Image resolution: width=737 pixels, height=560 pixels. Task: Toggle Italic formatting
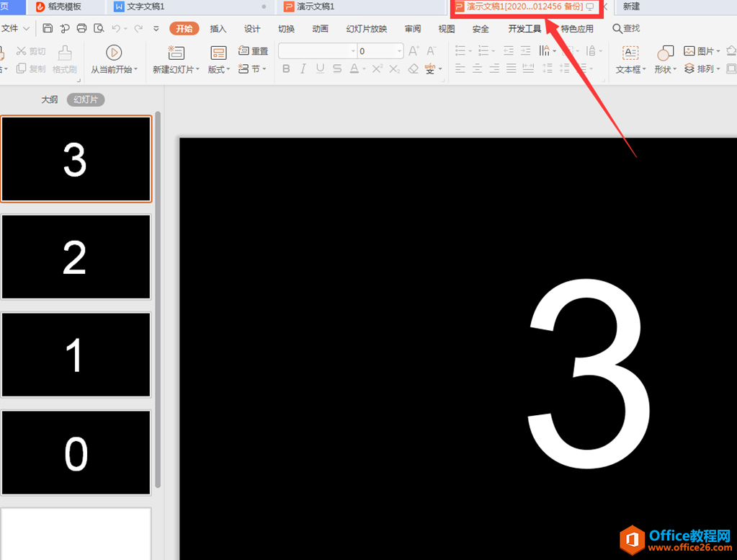(x=303, y=69)
